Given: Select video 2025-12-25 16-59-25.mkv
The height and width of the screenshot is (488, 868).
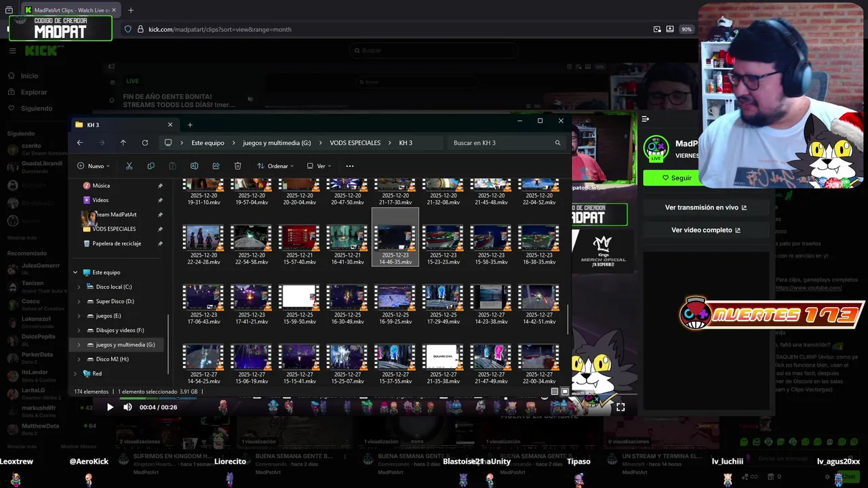Looking at the screenshot, I should pos(395,304).
